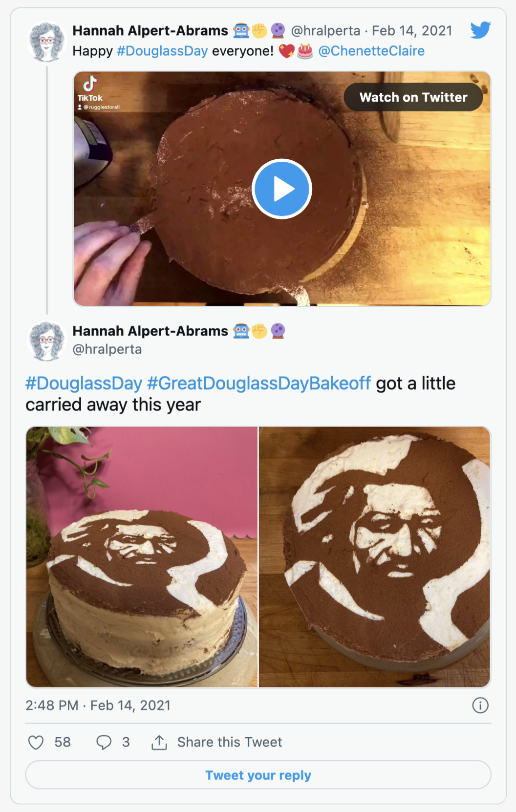
Task: Open replies via the speech bubble icon
Action: coord(104,742)
